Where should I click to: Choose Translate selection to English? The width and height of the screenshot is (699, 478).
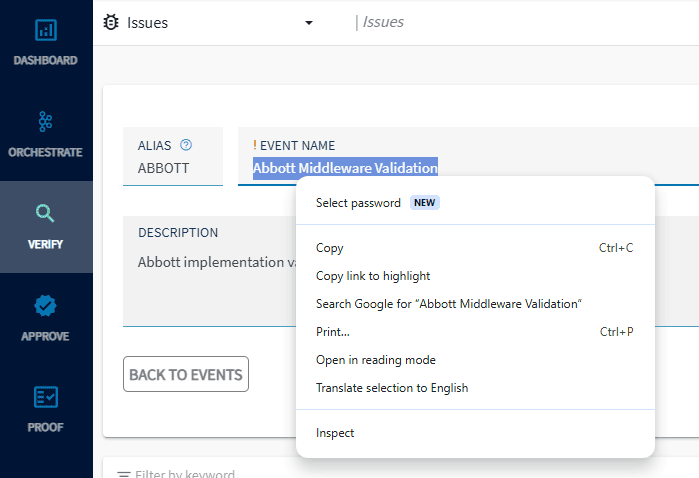[475, 388]
